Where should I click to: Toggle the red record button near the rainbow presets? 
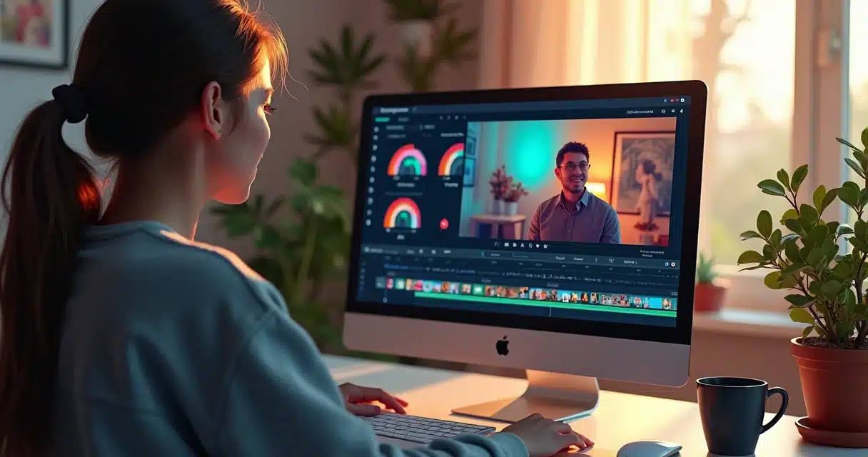point(443,223)
